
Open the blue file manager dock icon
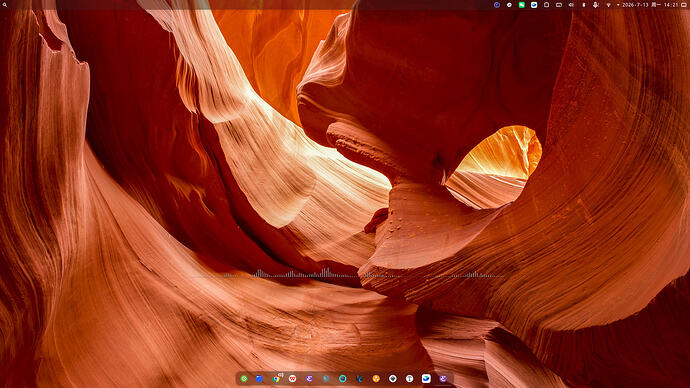pos(259,378)
